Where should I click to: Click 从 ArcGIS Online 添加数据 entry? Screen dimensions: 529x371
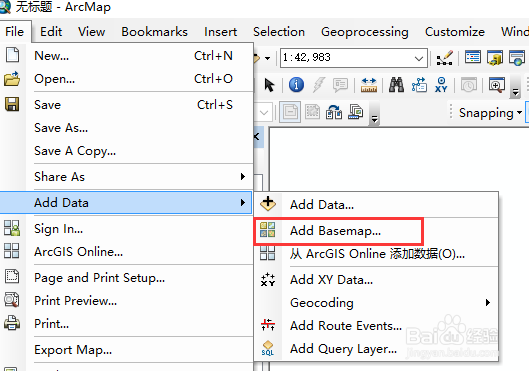(x=376, y=254)
